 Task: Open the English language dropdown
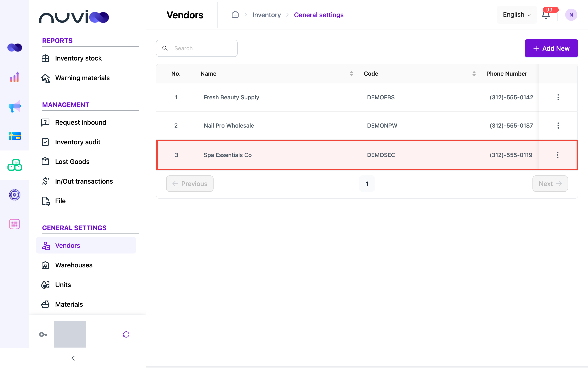517,15
